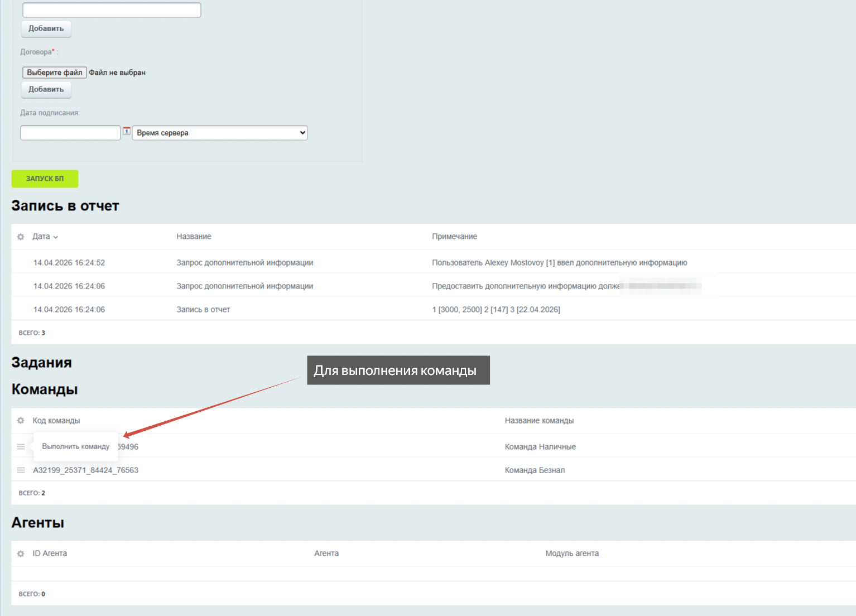Click the row menu icon for Команда Наличные
The height and width of the screenshot is (616, 856).
(x=21, y=446)
